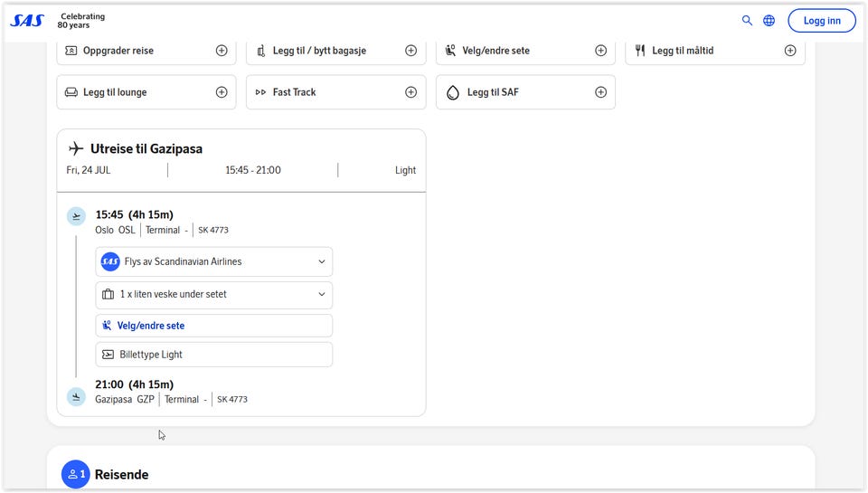The image size is (868, 493).
Task: Click the Reisende section heading
Action: (121, 475)
